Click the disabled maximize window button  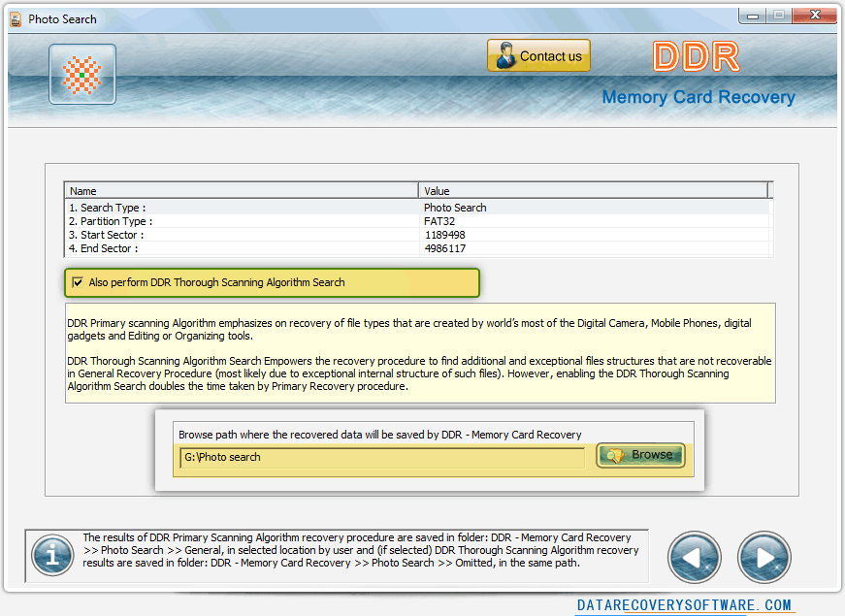click(779, 16)
